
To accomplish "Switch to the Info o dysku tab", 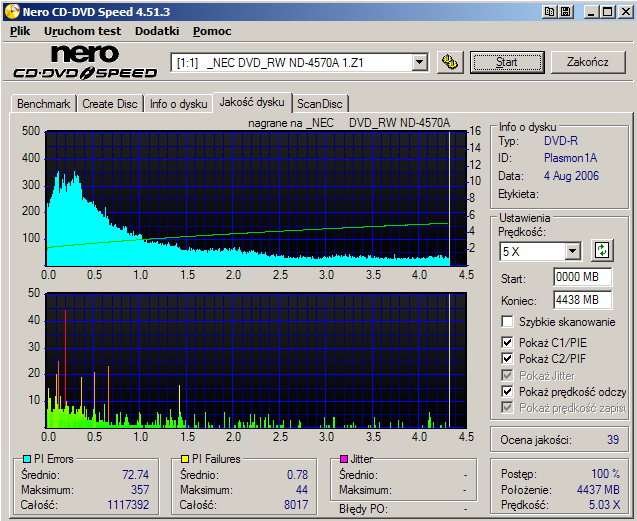I will tap(178, 104).
